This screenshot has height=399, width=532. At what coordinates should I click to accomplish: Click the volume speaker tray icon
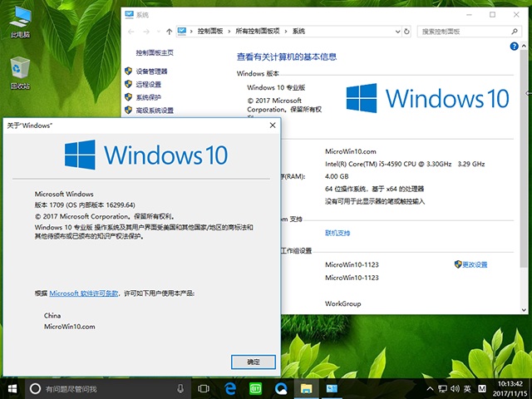click(x=455, y=389)
